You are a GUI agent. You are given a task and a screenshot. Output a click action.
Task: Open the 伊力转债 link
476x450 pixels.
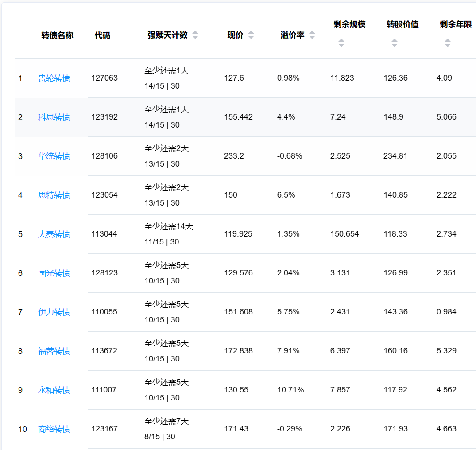pyautogui.click(x=54, y=312)
